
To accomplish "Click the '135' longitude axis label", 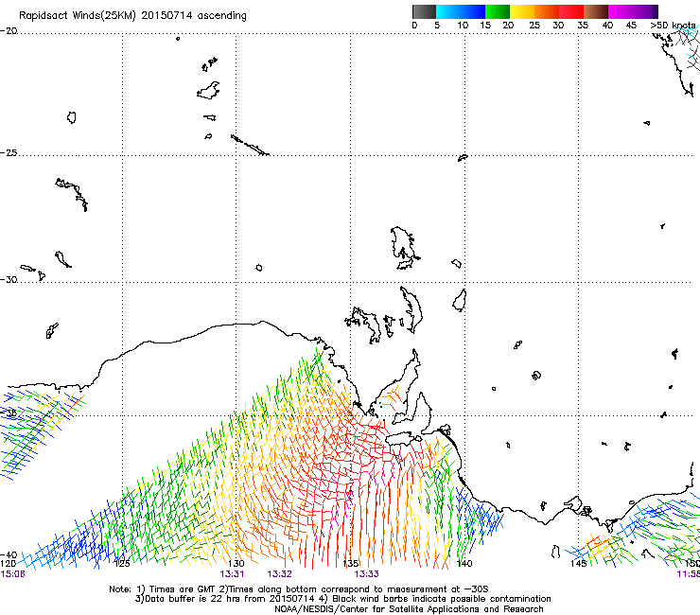I will coord(350,564).
